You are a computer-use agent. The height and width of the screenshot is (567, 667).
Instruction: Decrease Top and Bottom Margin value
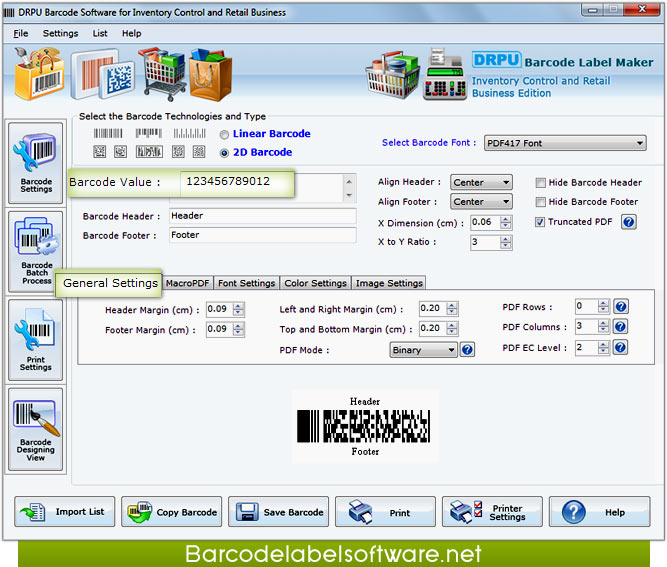tap(452, 332)
